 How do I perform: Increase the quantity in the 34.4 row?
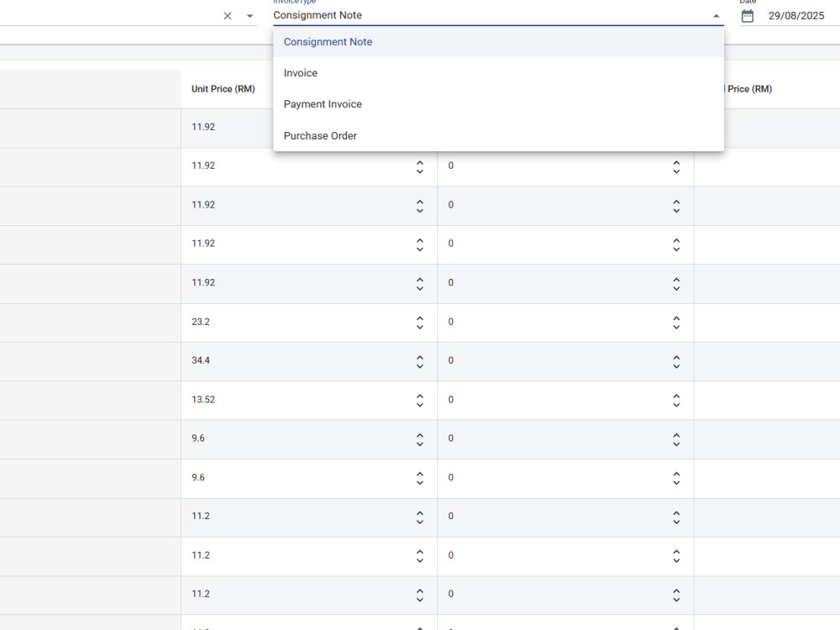point(676,357)
